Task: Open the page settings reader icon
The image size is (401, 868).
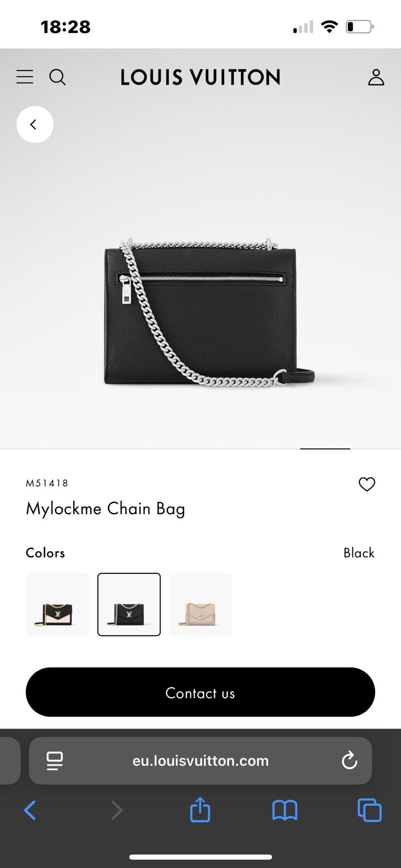Action: 54,761
